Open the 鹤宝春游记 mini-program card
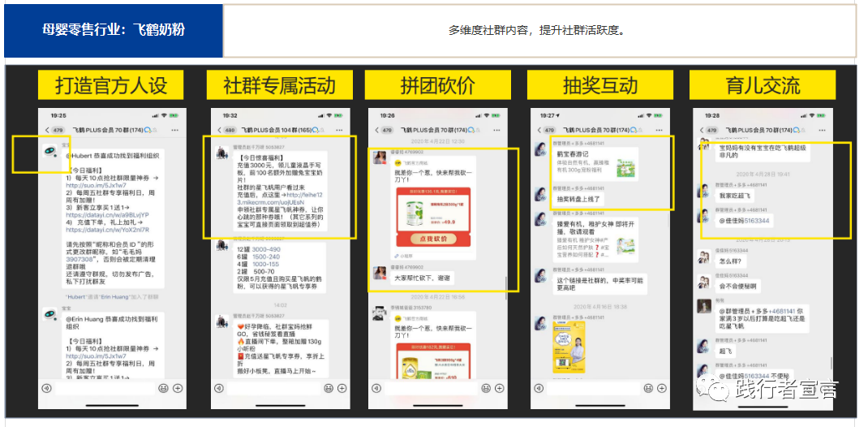The width and height of the screenshot is (868, 427). point(594,165)
